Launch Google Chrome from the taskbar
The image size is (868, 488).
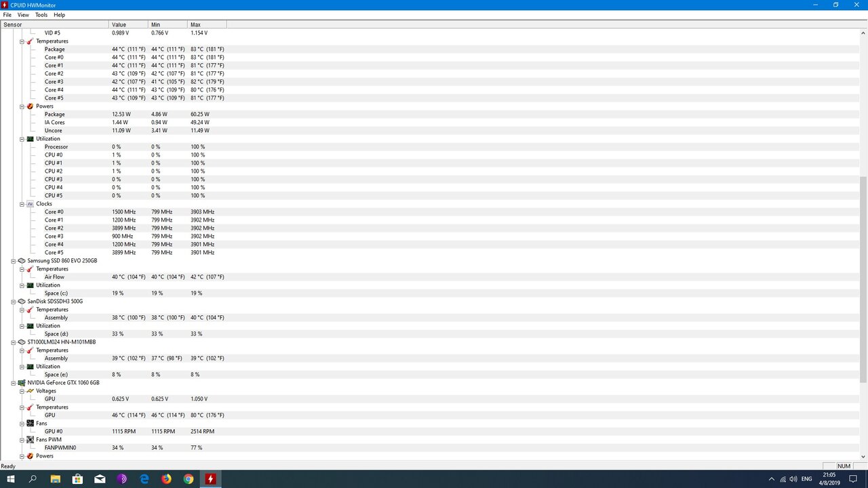point(189,479)
